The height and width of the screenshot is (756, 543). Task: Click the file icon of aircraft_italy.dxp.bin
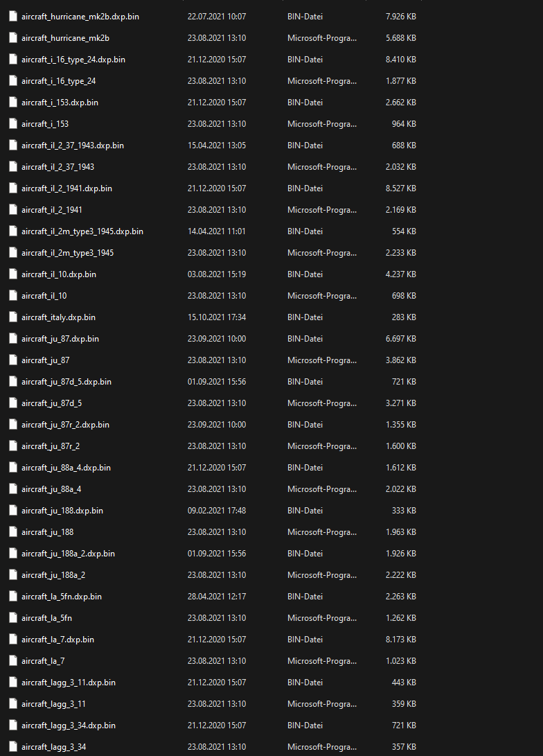[x=13, y=317]
